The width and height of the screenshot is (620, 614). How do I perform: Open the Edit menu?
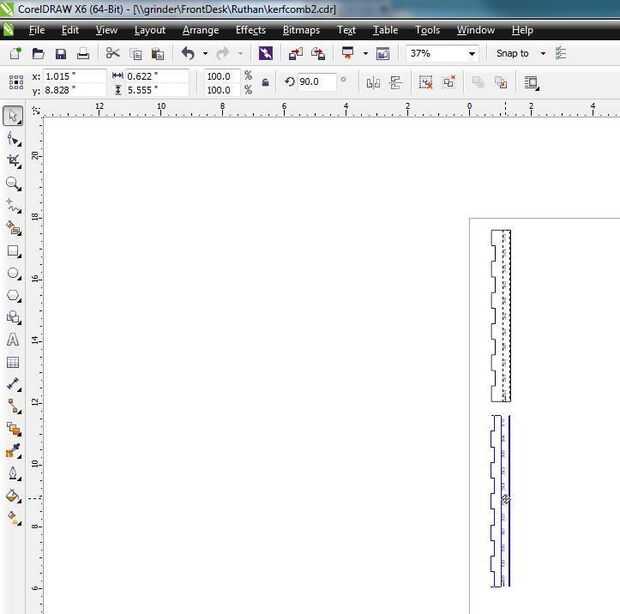click(x=70, y=30)
